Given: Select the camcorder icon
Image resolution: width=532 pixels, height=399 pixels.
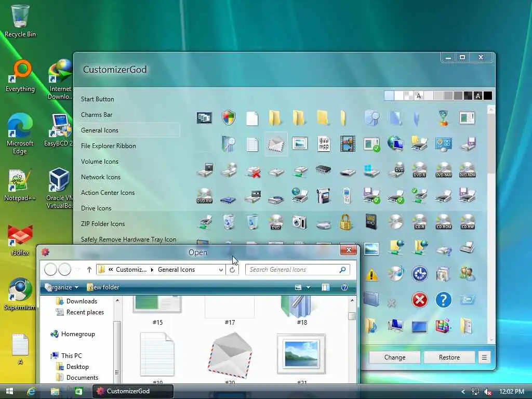Looking at the screenshot, I should click(x=323, y=196).
